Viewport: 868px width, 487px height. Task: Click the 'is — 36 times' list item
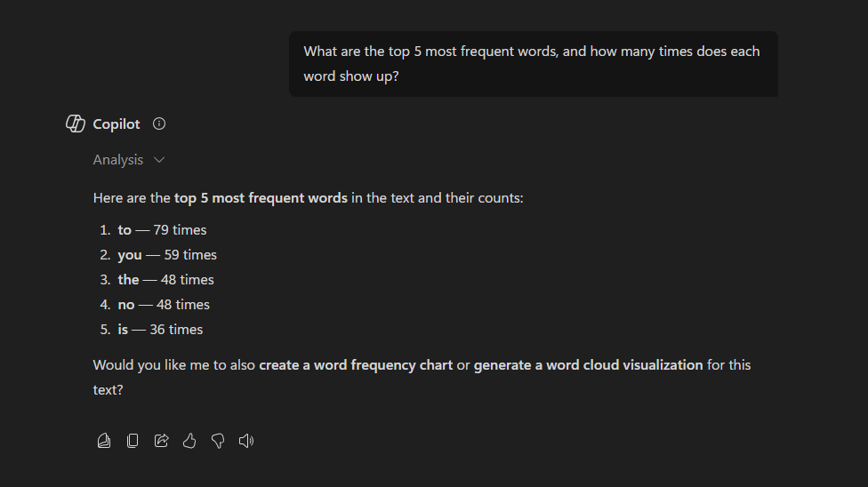coord(160,330)
